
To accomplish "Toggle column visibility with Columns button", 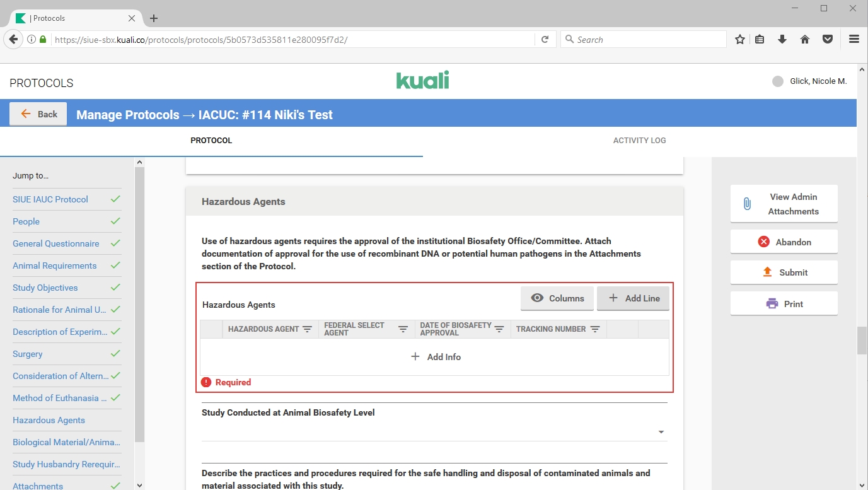I will [x=557, y=298].
